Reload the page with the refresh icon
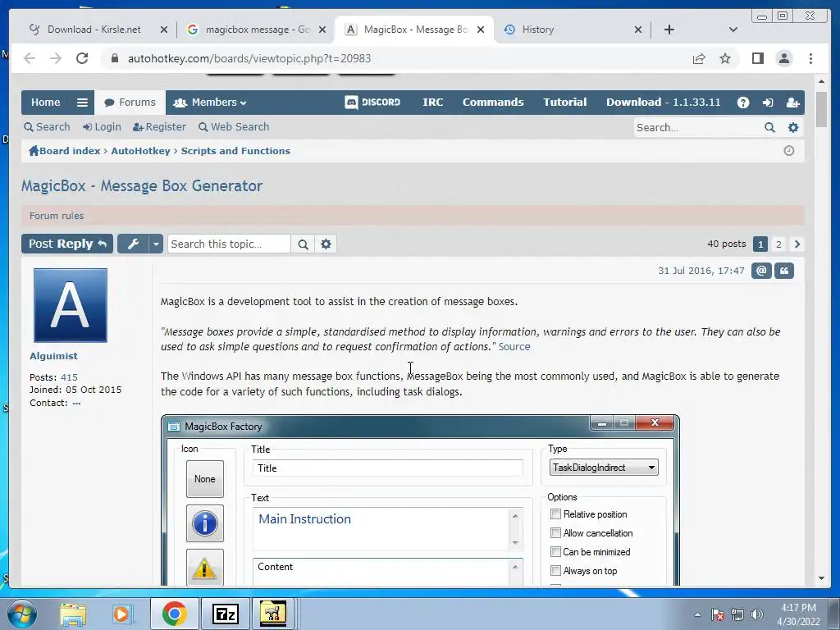The width and height of the screenshot is (840, 630). [x=82, y=58]
